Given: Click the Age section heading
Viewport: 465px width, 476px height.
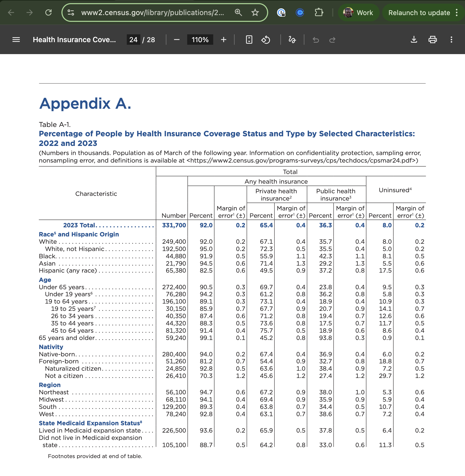Looking at the screenshot, I should coord(45,280).
